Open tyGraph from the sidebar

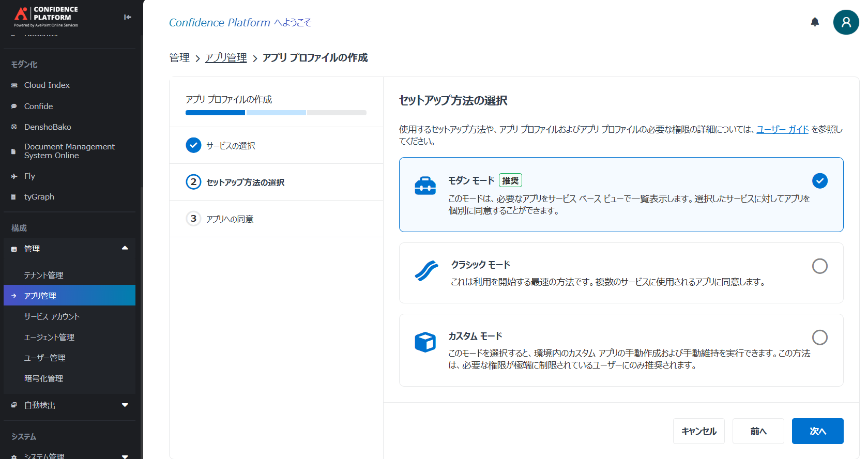click(x=39, y=197)
